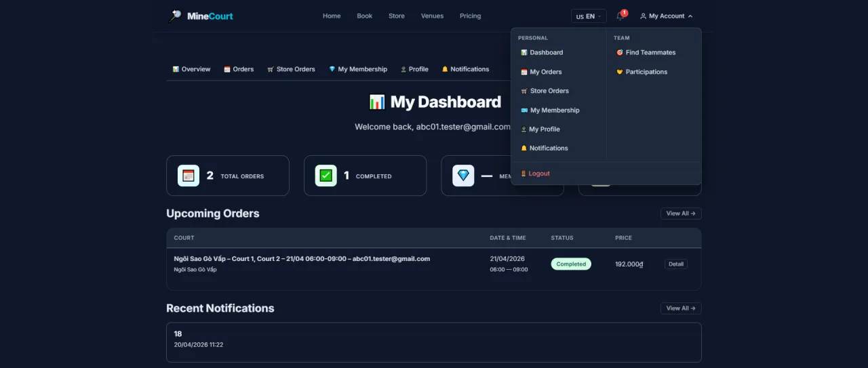Click the target icon beside Find Teammates

point(619,53)
